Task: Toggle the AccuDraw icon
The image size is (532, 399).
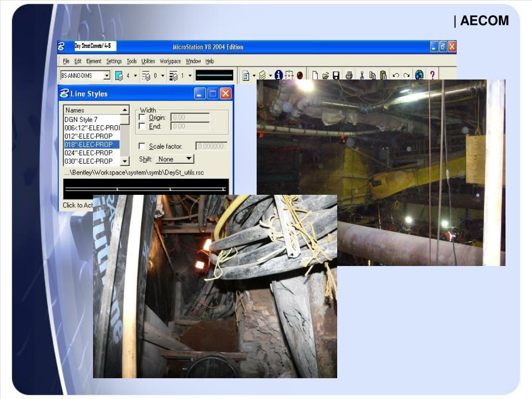Action: [x=289, y=75]
